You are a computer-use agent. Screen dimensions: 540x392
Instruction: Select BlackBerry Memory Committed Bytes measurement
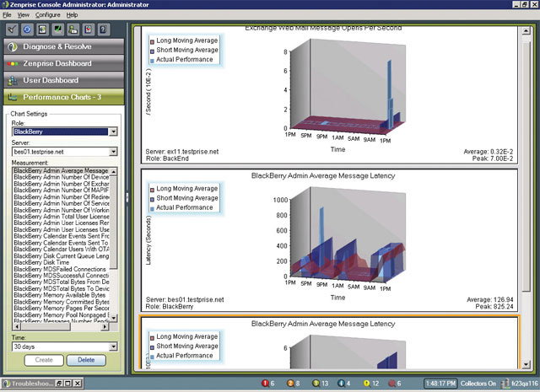click(61, 302)
